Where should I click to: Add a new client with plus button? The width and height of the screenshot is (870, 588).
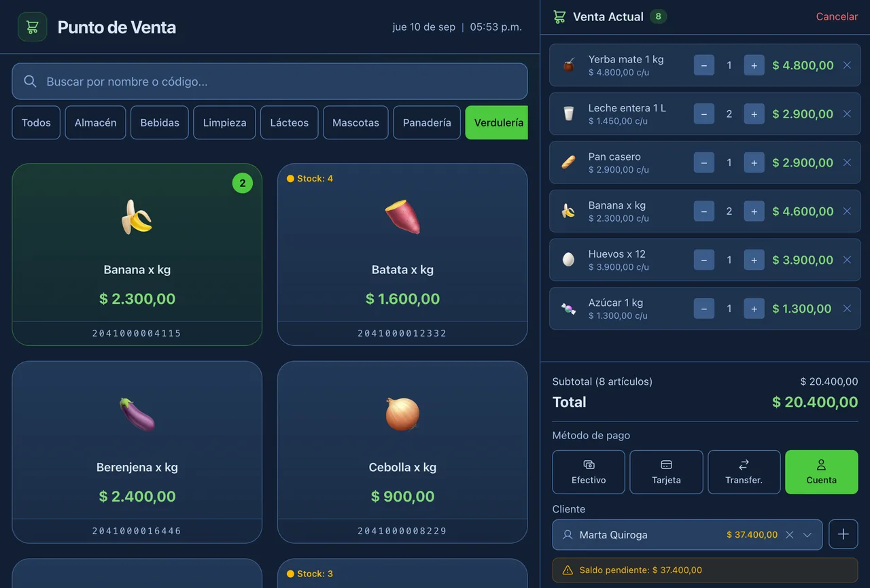point(843,534)
